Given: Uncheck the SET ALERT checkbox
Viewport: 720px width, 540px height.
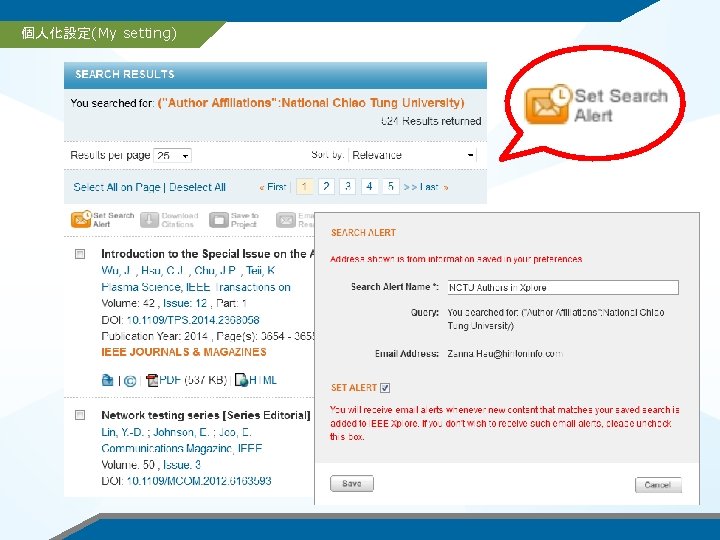Looking at the screenshot, I should pos(385,388).
